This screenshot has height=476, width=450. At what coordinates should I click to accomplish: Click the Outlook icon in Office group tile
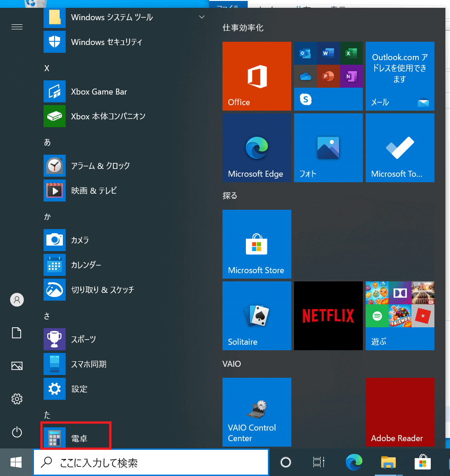[305, 53]
